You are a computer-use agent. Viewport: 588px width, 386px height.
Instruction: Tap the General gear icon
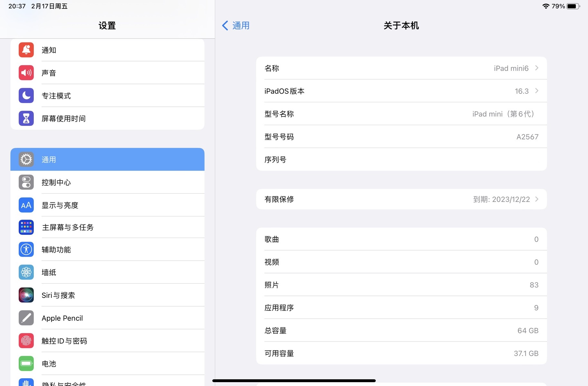click(26, 159)
